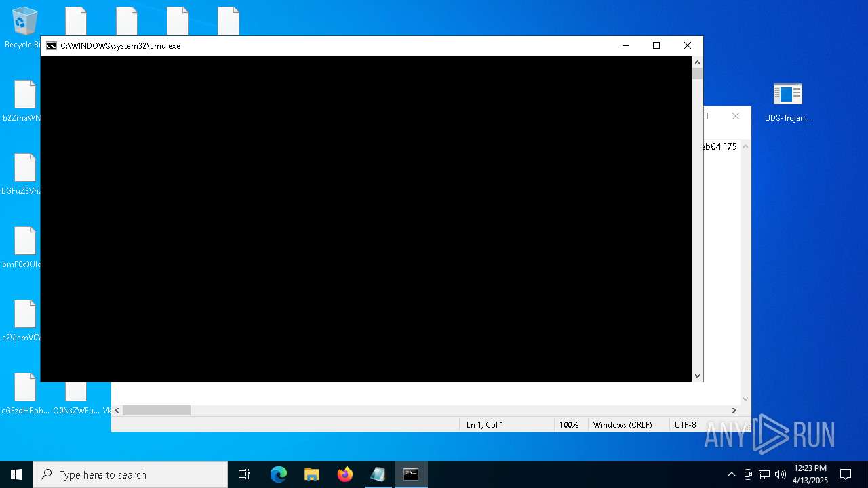Open File Explorer from the taskbar

312,474
